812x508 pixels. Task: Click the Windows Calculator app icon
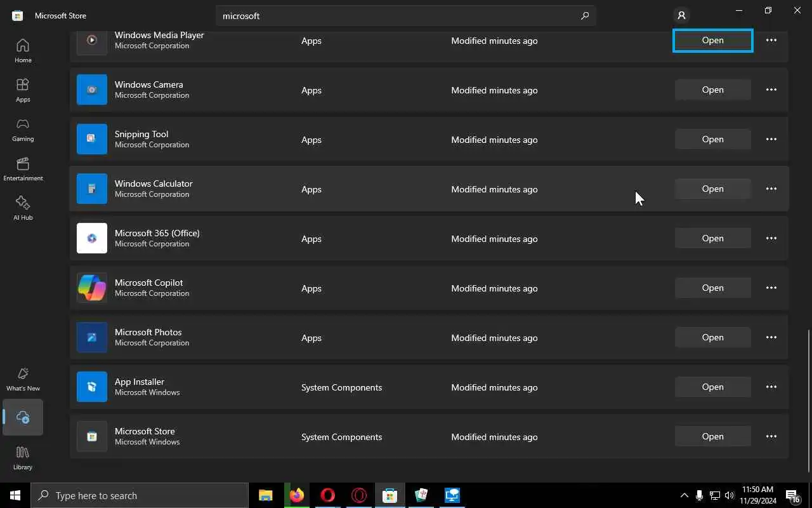click(92, 189)
